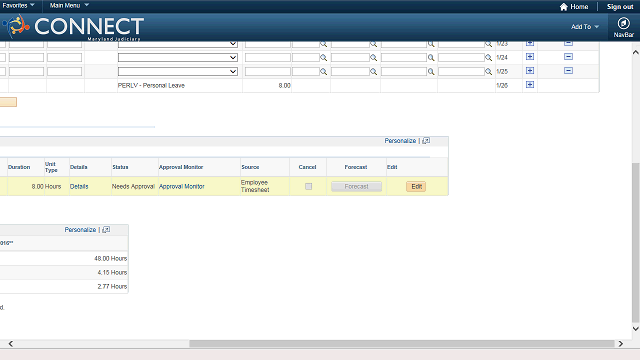
Task: Click the horizontal scrollbar left arrow
Action: (x=11, y=344)
